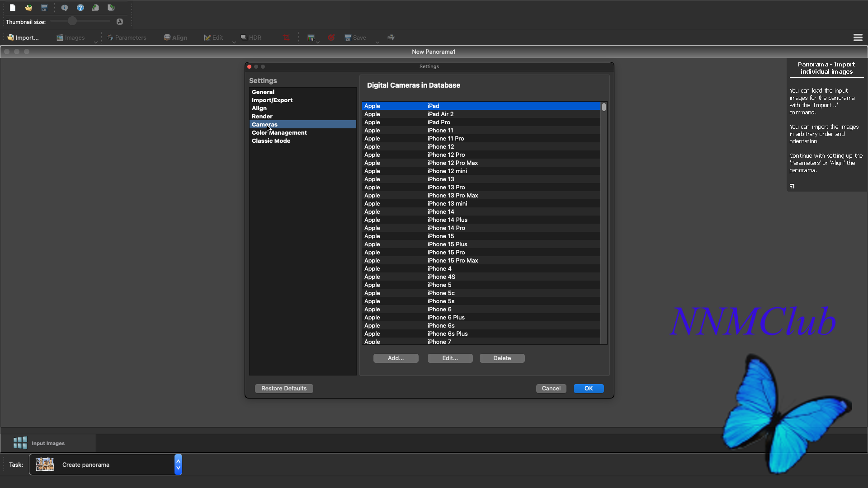Click the Edit toolbar item
Screen dimensions: 868x488
pos(213,38)
